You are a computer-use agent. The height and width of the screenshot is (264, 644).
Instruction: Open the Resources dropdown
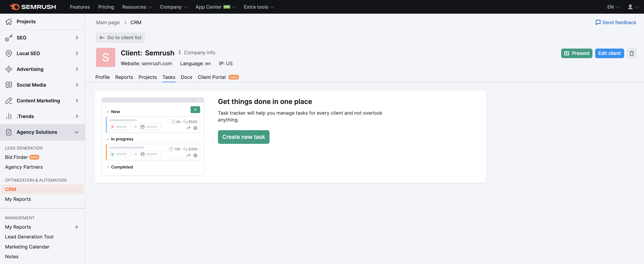coord(137,7)
